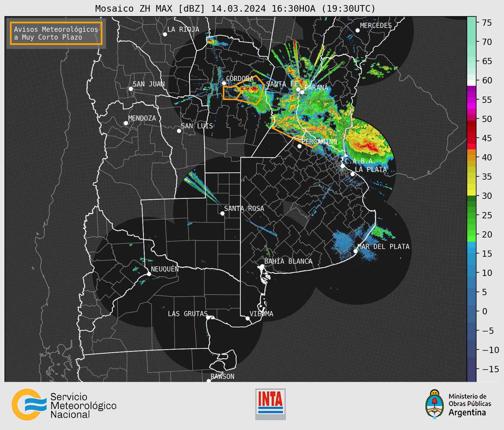504x430 pixels.
Task: Click the SAN JUAN city marker
Action: click(131, 89)
